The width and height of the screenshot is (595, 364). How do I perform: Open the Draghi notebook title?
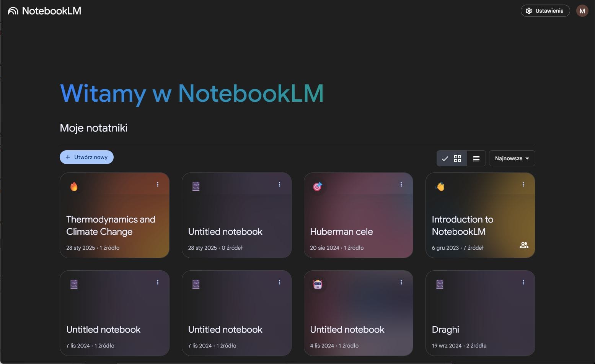(445, 330)
